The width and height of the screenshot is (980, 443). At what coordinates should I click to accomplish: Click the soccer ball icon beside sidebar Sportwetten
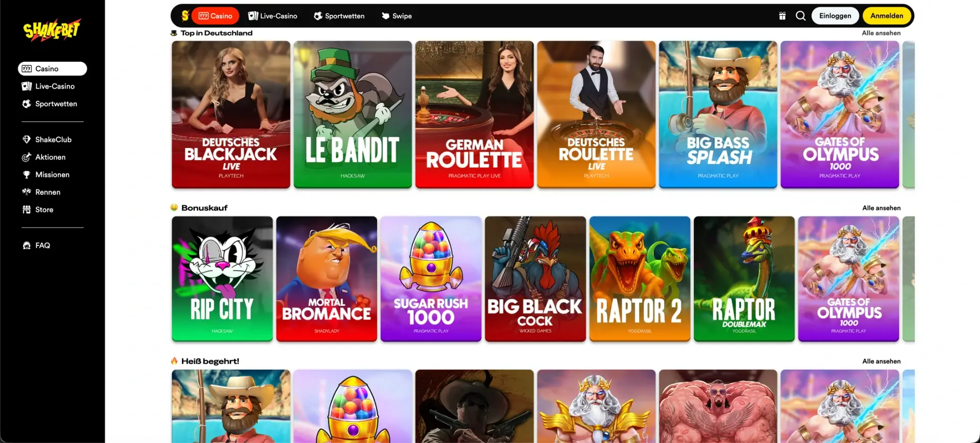point(27,104)
